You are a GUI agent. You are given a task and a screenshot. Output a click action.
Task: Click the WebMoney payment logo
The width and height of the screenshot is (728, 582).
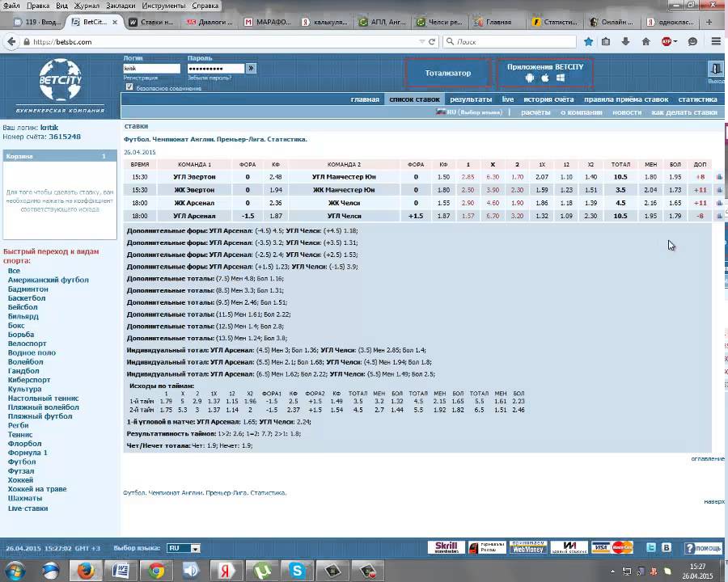tap(528, 548)
